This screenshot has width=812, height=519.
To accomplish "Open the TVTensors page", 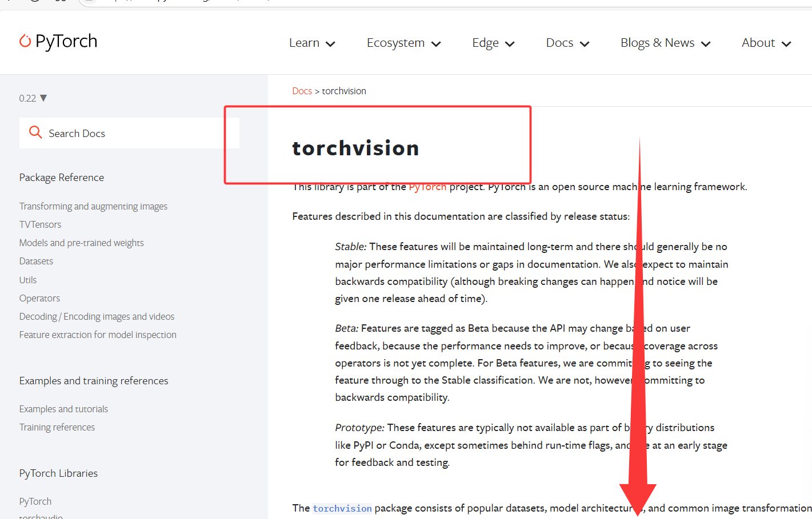I will click(x=40, y=224).
